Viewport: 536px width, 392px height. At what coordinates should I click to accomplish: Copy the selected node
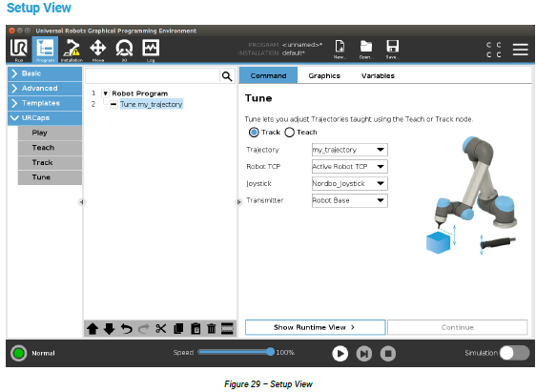pyautogui.click(x=178, y=329)
